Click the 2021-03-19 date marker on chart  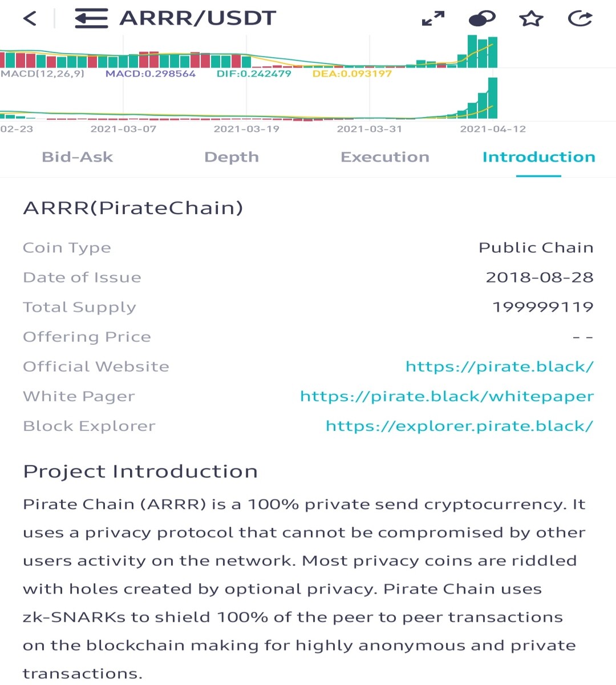click(246, 129)
